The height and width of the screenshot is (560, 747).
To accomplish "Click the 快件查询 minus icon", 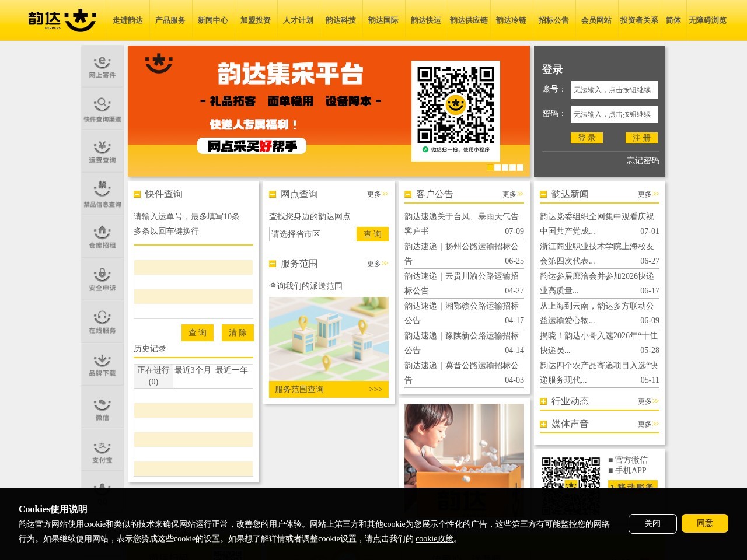I will point(137,194).
